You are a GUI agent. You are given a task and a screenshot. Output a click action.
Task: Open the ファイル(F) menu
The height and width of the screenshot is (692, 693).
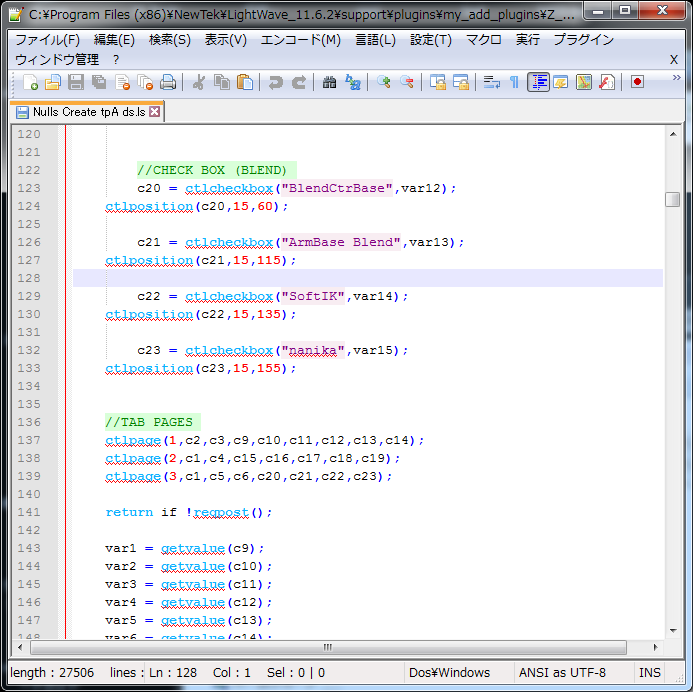click(x=48, y=40)
